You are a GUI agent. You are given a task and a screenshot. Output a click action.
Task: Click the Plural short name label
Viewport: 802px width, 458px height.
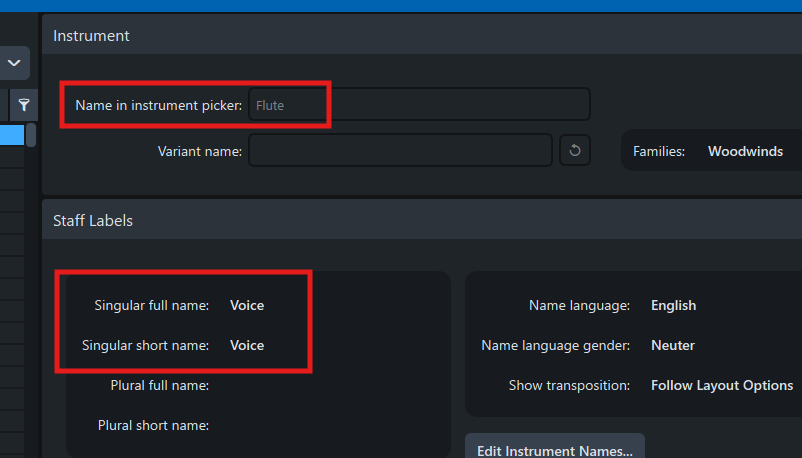pos(153,425)
